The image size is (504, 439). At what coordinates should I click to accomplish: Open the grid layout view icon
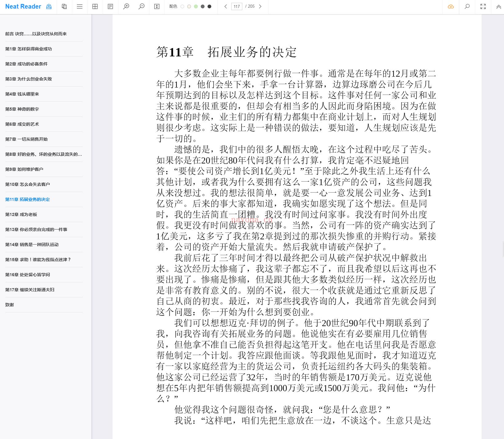point(95,6)
